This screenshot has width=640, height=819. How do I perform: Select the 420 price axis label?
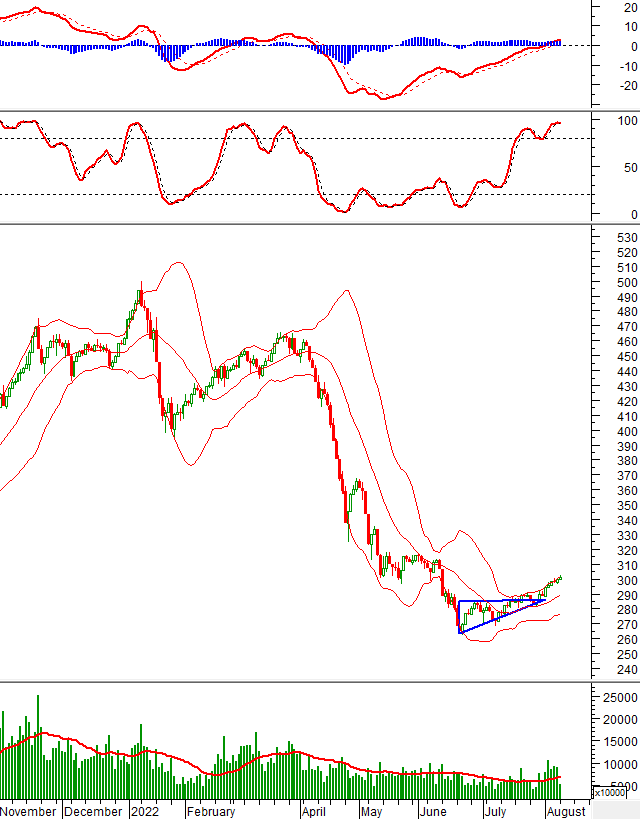coord(627,402)
